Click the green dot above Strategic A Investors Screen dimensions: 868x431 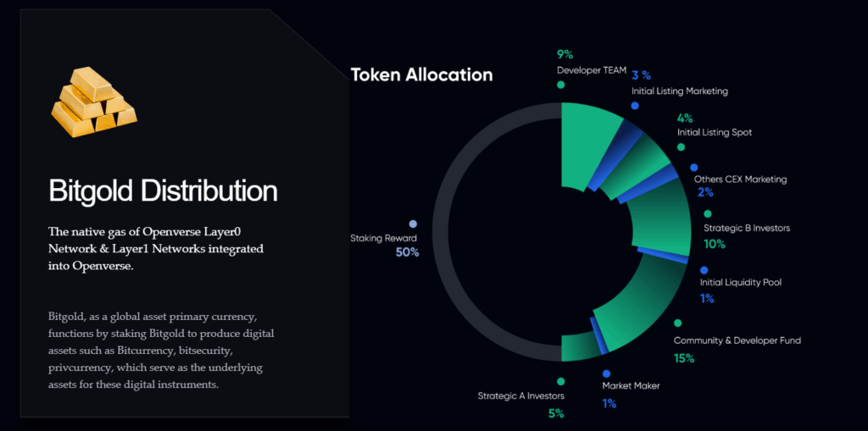560,381
